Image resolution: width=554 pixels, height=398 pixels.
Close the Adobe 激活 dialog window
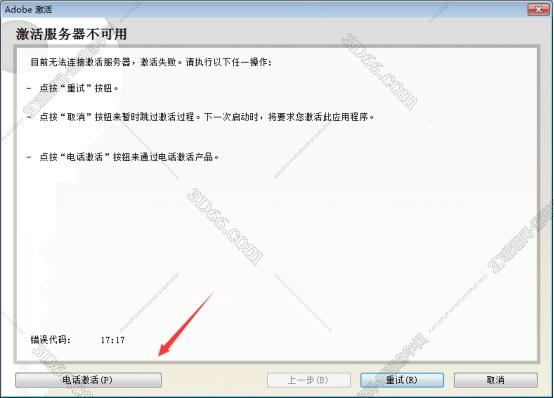538,10
